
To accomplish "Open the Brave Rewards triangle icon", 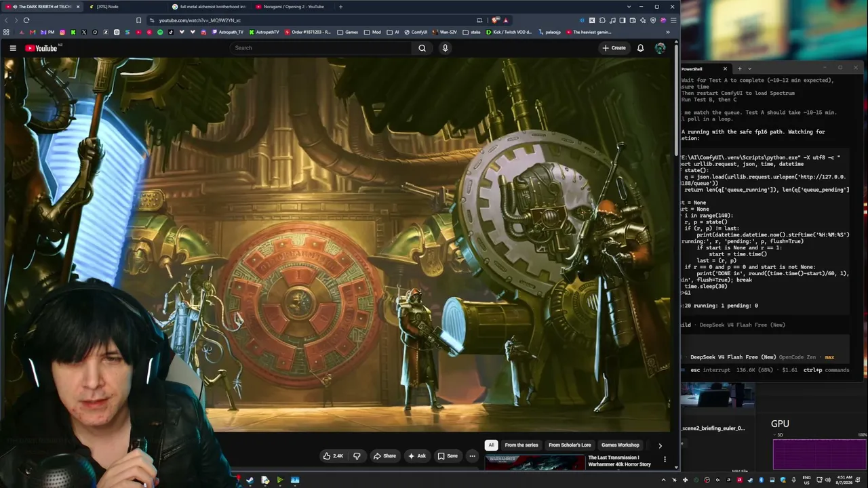I will (x=506, y=20).
